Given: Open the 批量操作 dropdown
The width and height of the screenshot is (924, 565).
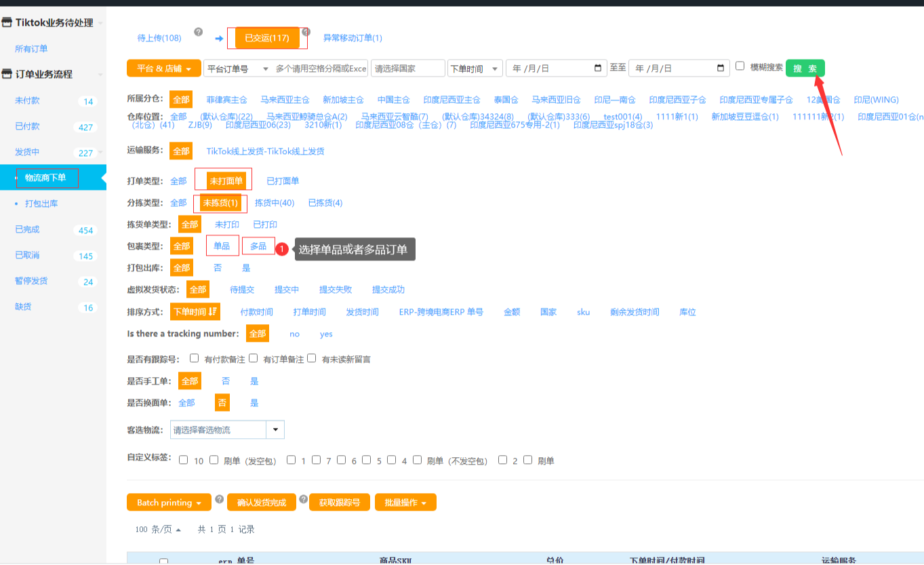Looking at the screenshot, I should (405, 503).
